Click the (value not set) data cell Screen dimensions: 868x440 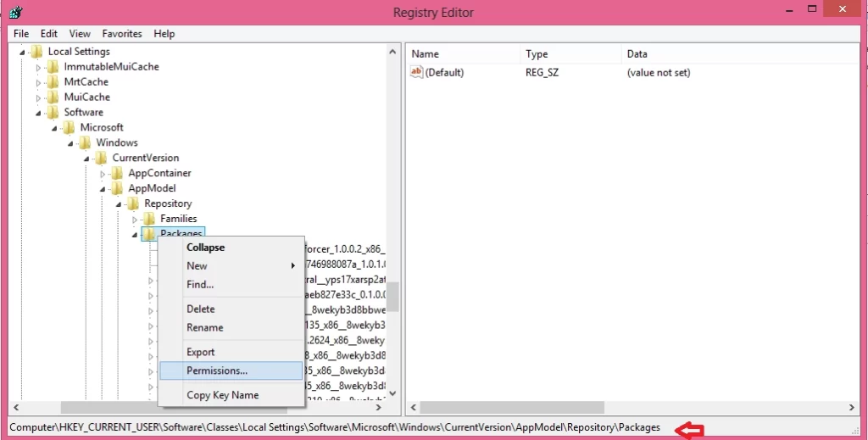coord(659,73)
